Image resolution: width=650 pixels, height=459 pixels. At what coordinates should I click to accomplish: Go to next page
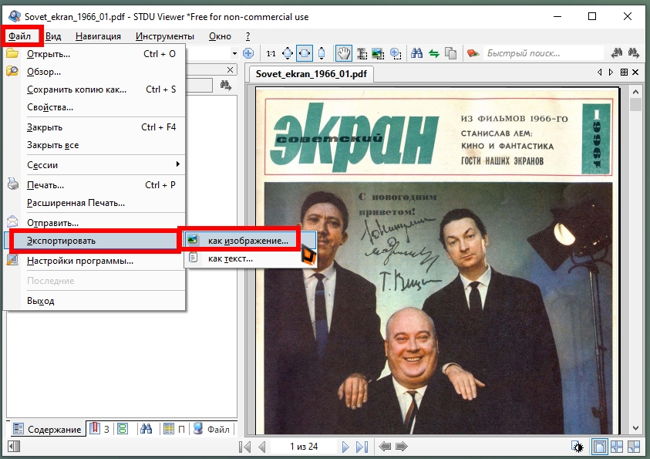coord(345,447)
